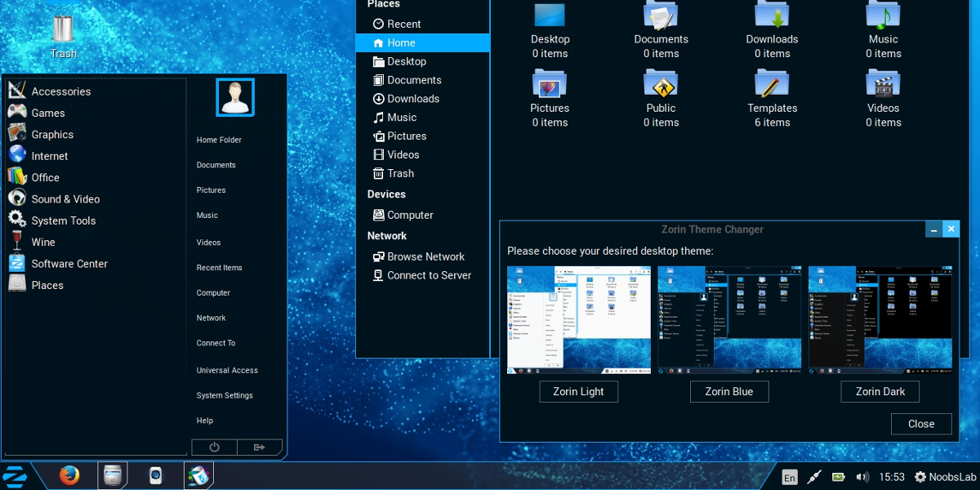Apply the Zorin Dark theme button
This screenshot has height=490, width=980.
point(880,392)
